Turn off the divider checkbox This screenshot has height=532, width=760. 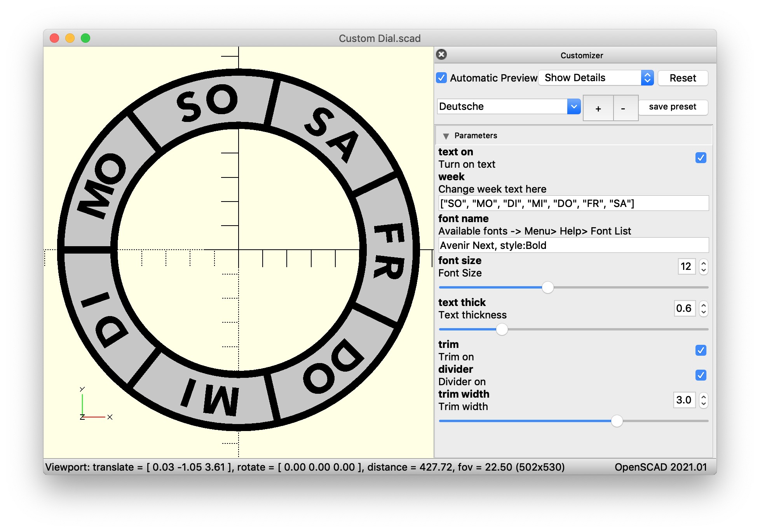(701, 375)
